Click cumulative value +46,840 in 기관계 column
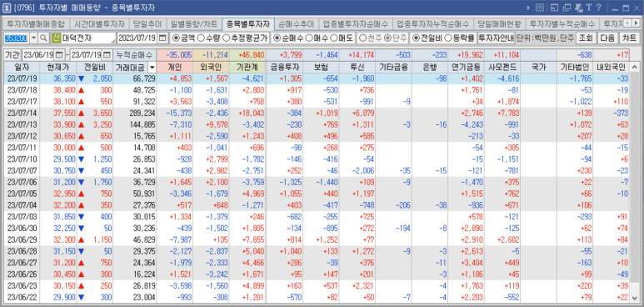This screenshot has width=644, height=307. 247,55
